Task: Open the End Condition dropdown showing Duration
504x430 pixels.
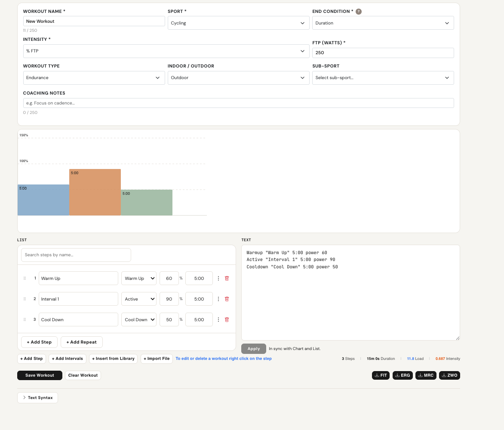Action: [x=383, y=23]
